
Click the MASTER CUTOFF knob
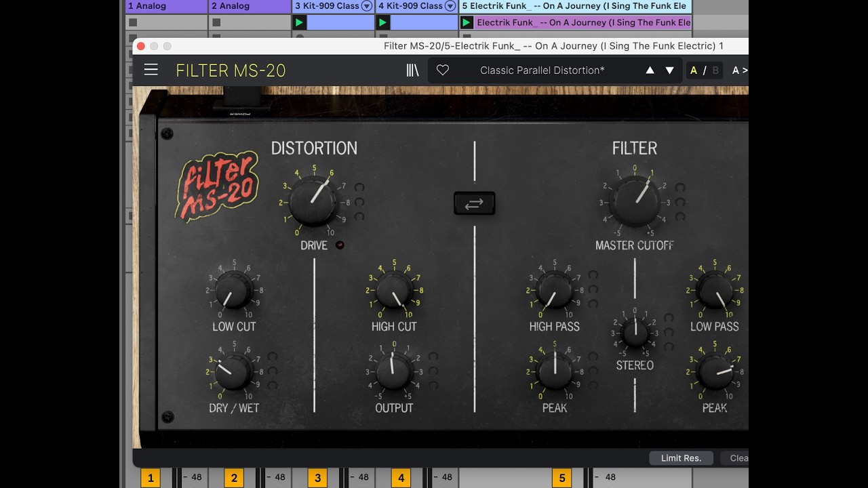tap(635, 202)
